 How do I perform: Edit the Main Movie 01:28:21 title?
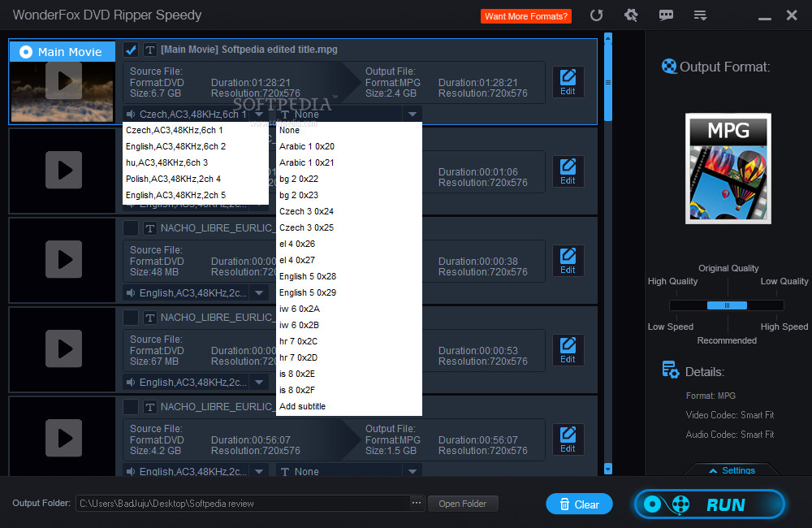[x=568, y=82]
